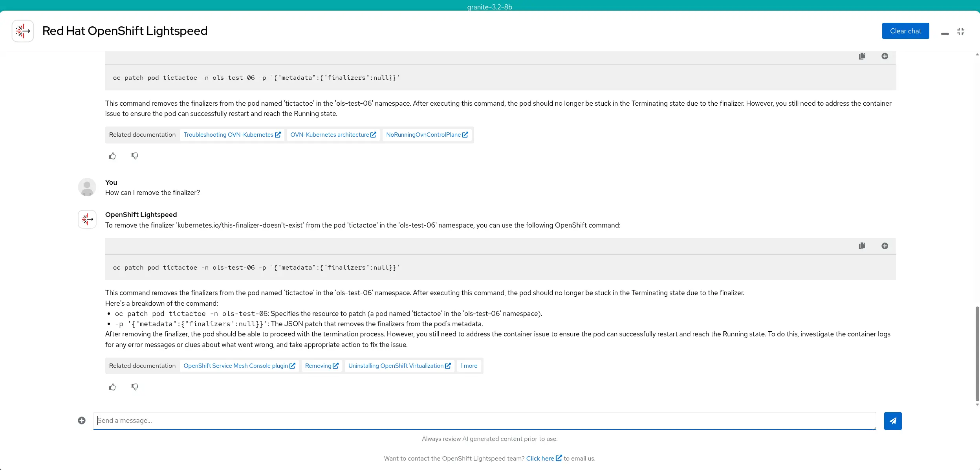Click the second oc patch pod command text

[256, 268]
